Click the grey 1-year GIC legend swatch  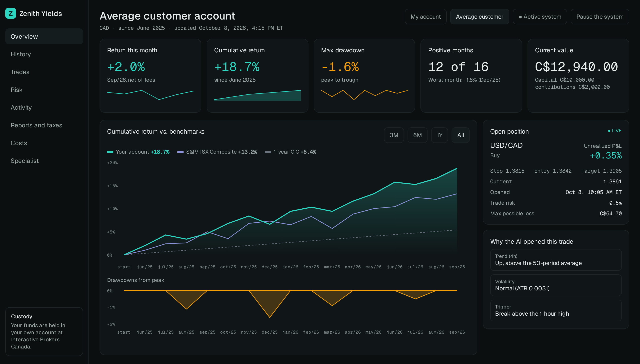pos(268,152)
